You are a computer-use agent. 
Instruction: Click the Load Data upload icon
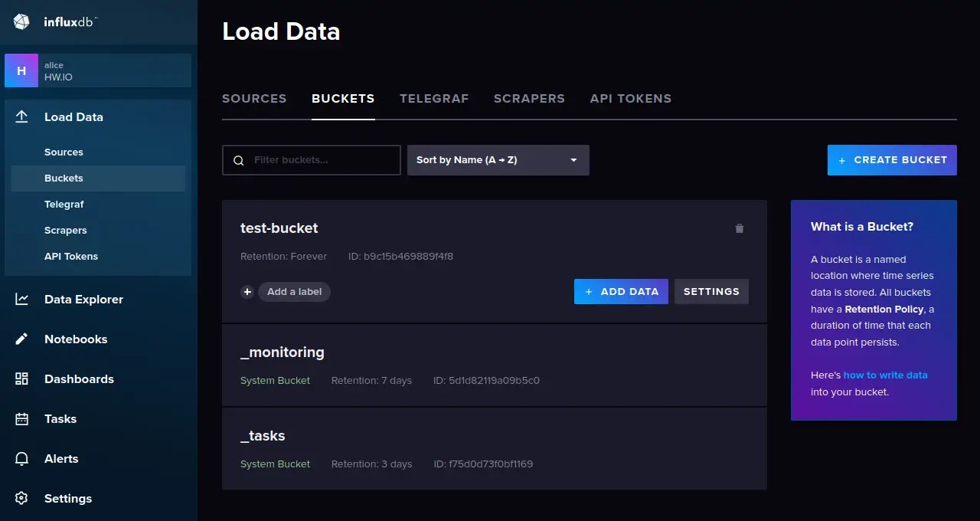click(x=22, y=116)
